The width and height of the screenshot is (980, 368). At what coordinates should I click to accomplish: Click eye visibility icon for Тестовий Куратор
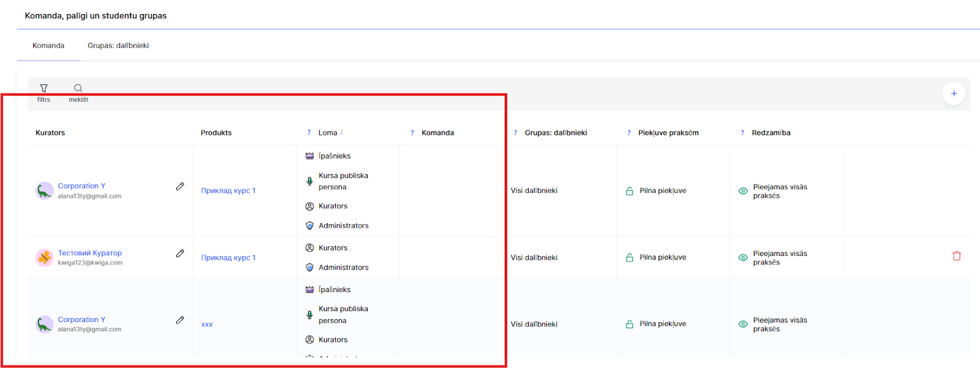click(743, 258)
